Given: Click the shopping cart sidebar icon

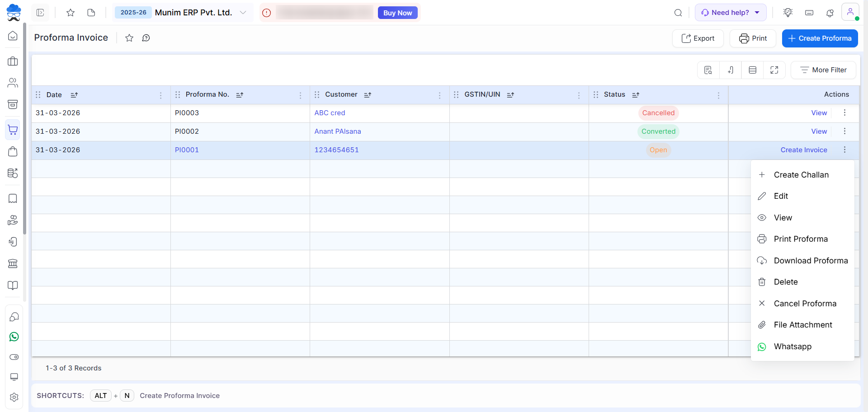Looking at the screenshot, I should point(13,130).
